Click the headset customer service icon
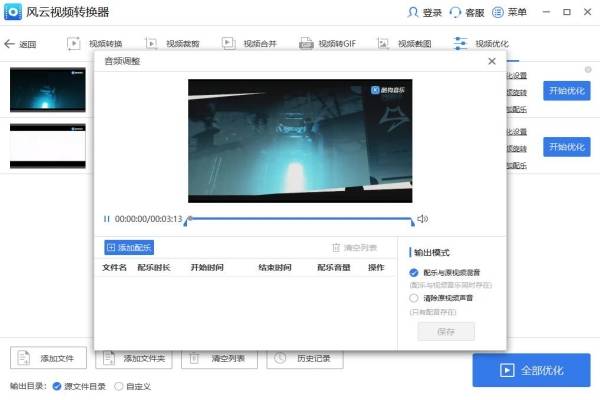 (x=455, y=12)
